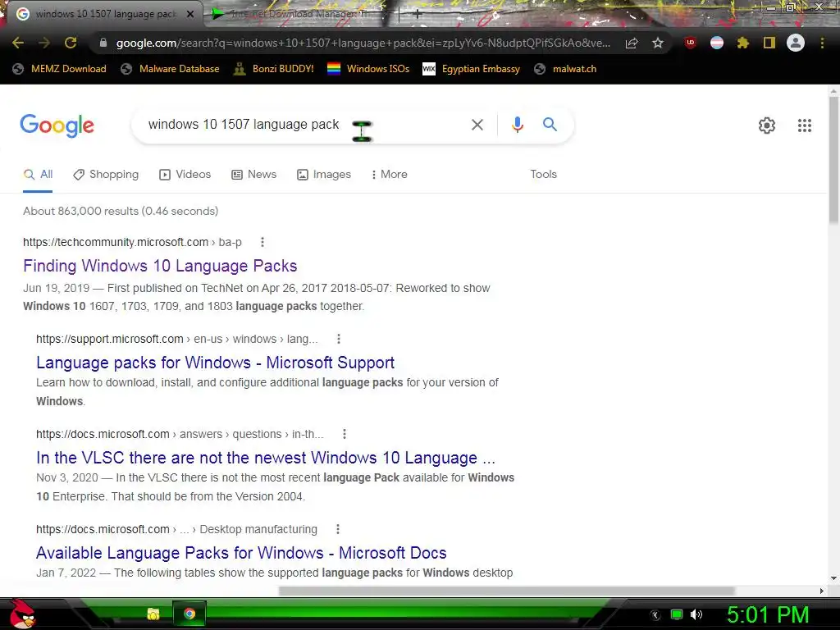Screen dimensions: 840x630
Task: Click the Google logo
Action: pos(57,126)
